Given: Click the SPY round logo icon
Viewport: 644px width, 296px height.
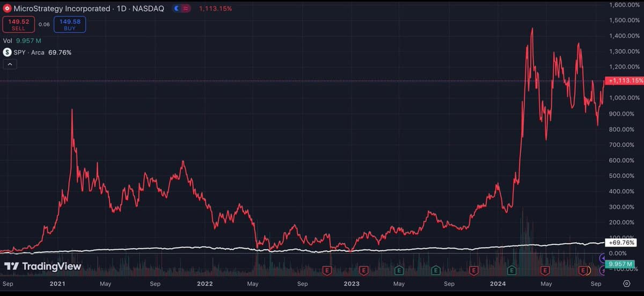Looking at the screenshot, I should [8, 53].
